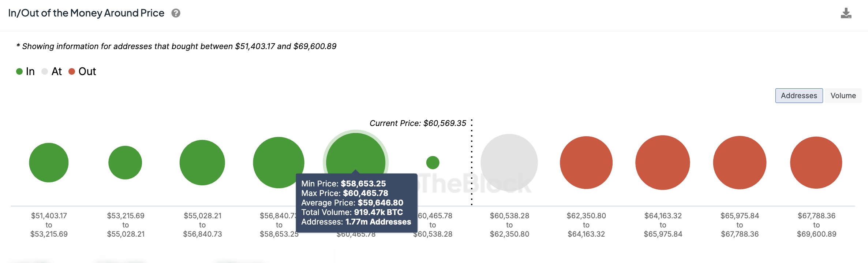Screen dimensions: 868x263
Task: Click the tiny green bubble near current price
Action: (433, 162)
